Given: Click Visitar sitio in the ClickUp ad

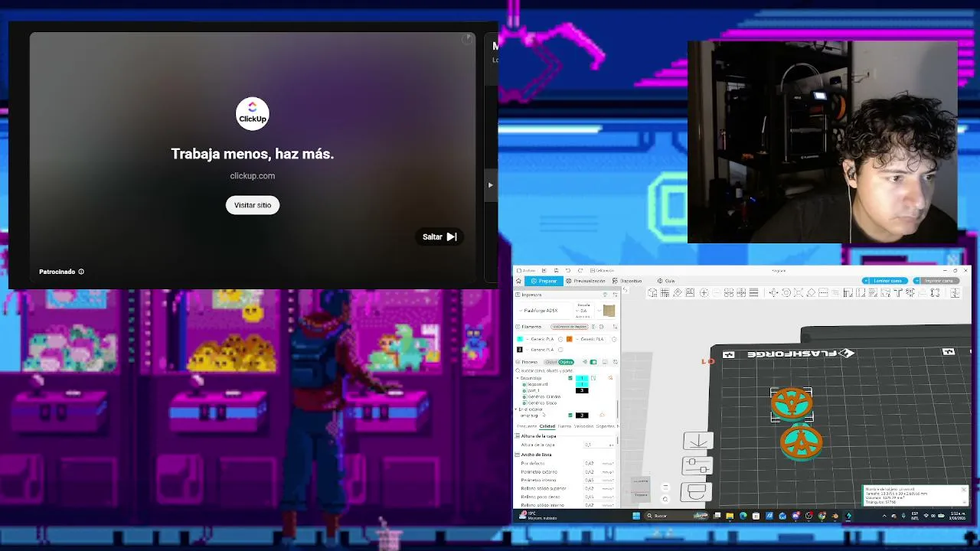Looking at the screenshot, I should pyautogui.click(x=253, y=205).
